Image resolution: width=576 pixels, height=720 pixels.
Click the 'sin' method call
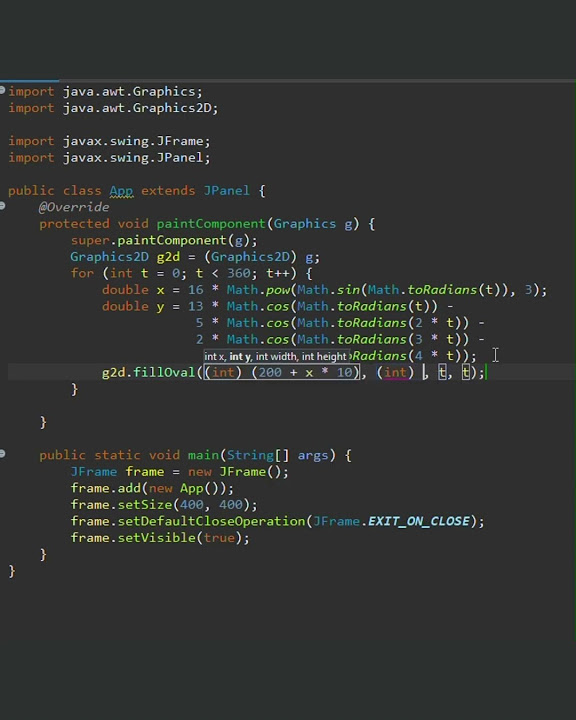(x=348, y=290)
